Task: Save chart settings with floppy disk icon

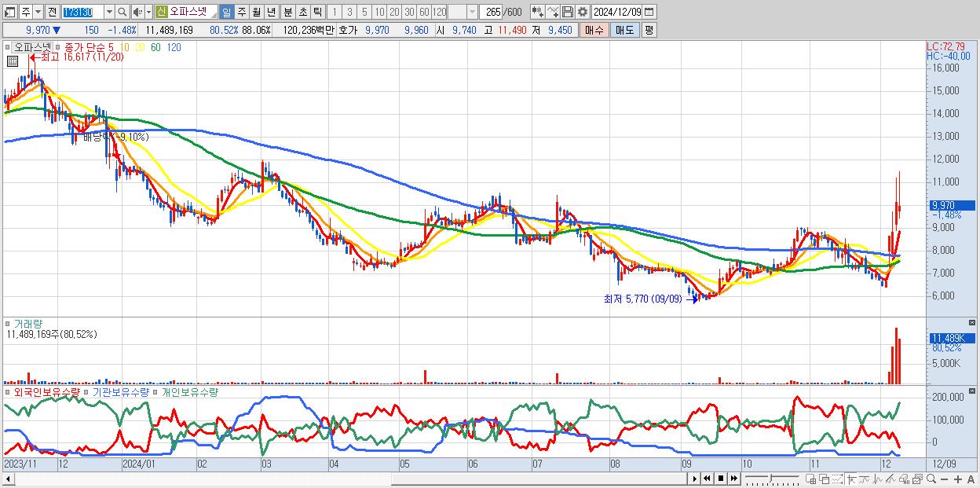Action: pos(568,12)
